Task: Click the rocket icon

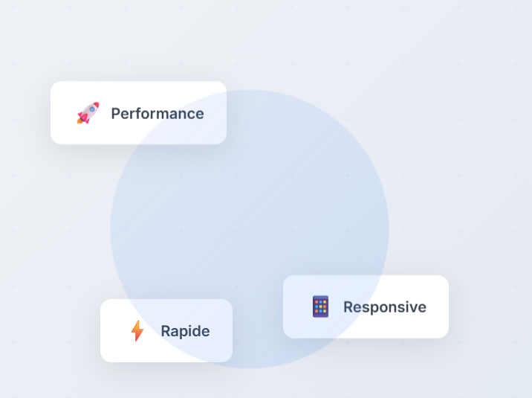Action: coord(88,113)
